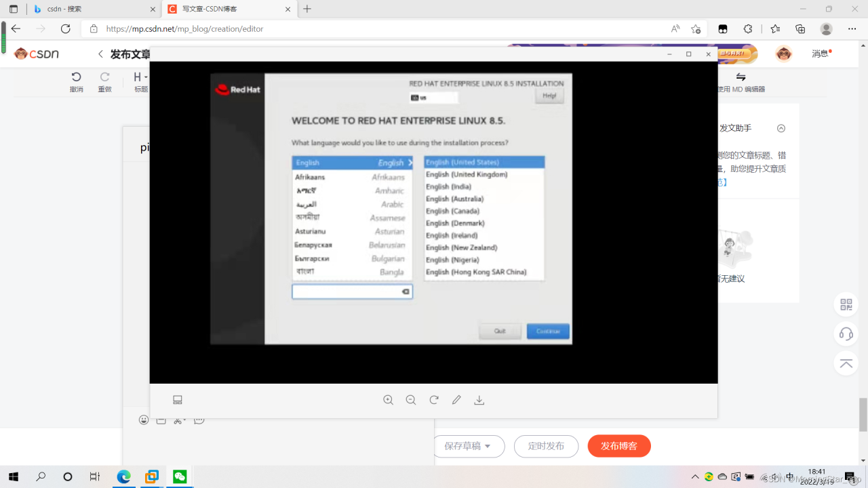Open a new browser tab
The width and height of the screenshot is (868, 488).
[x=307, y=9]
